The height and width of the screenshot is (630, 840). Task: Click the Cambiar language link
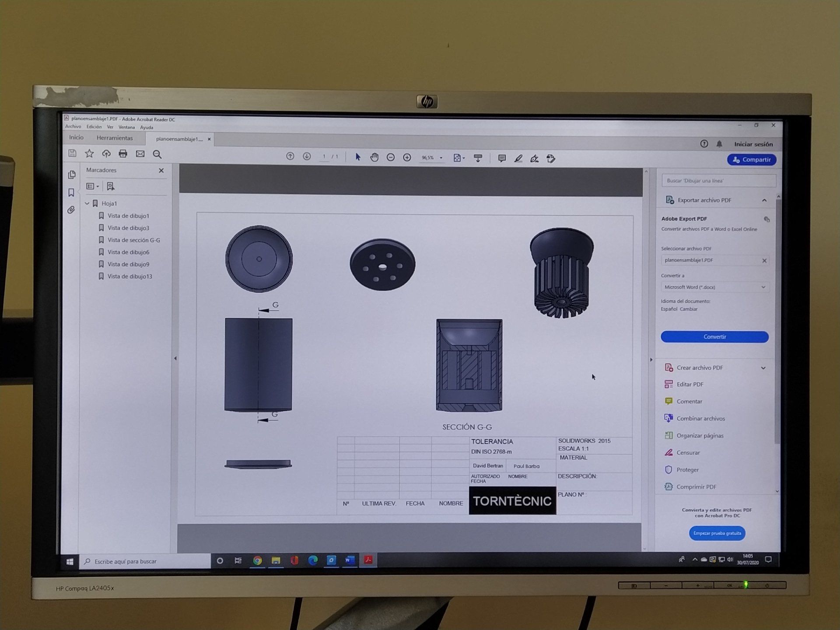point(689,309)
